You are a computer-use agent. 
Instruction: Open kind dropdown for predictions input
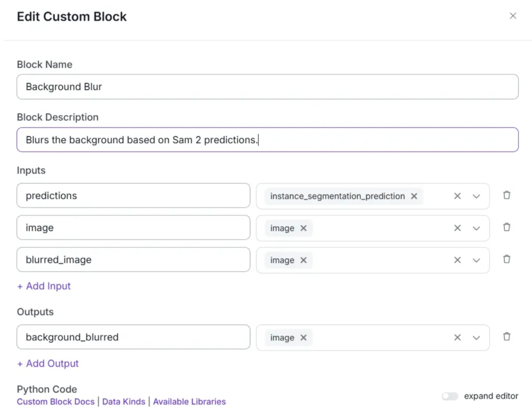476,196
